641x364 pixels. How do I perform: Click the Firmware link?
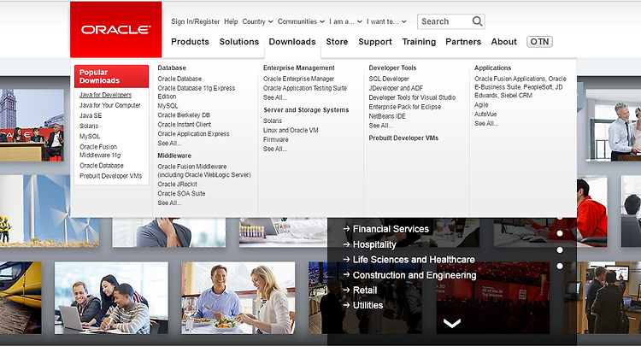276,140
